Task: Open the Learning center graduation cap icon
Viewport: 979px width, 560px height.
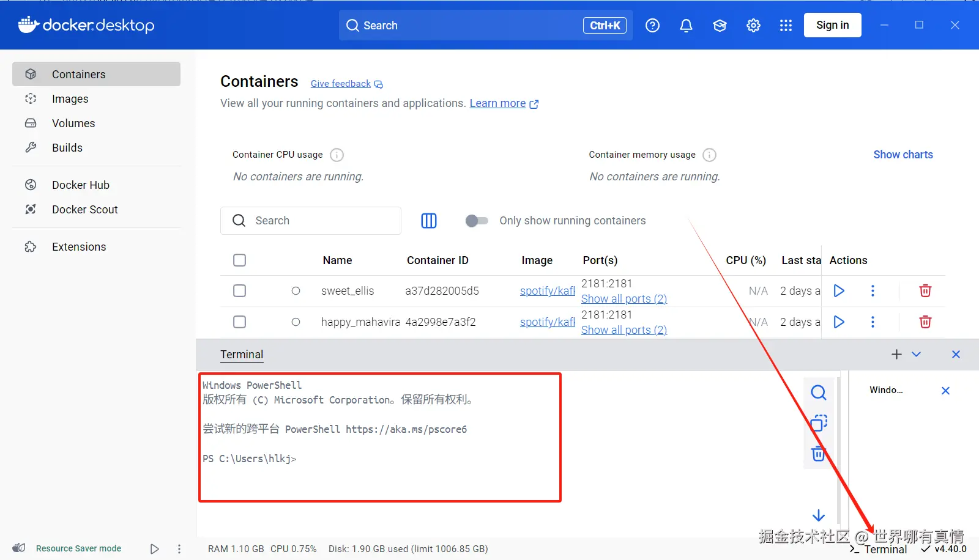Action: tap(720, 25)
